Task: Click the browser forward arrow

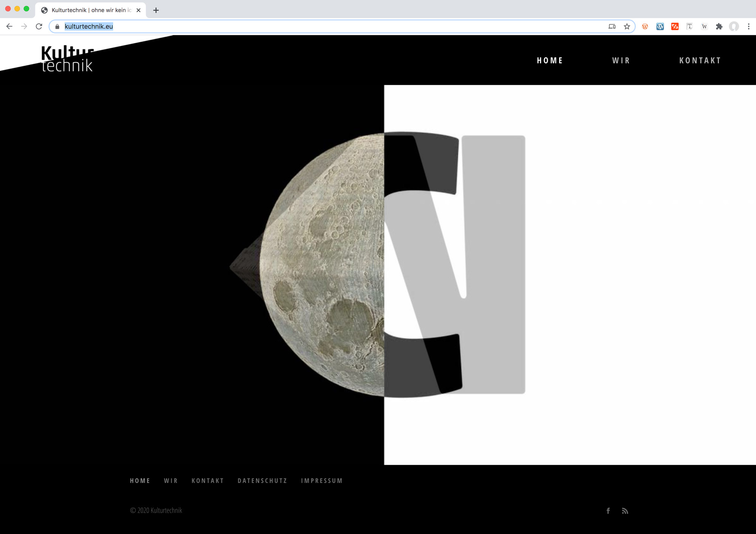Action: [24, 26]
